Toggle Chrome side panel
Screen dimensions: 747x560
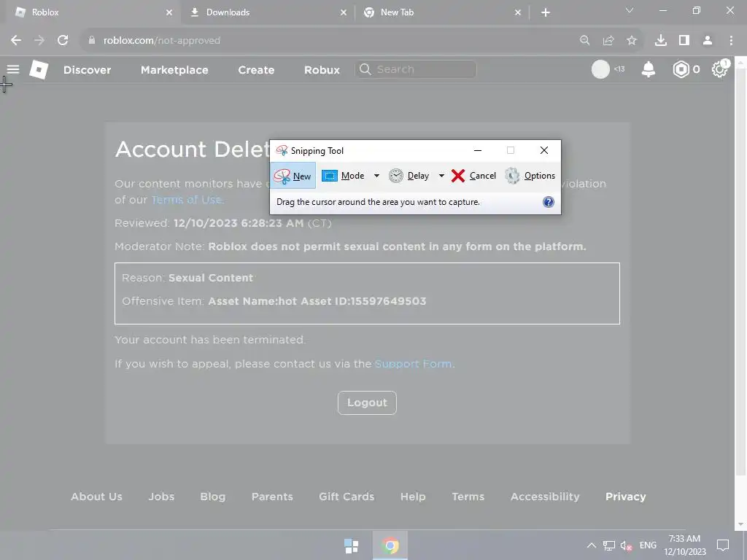pyautogui.click(x=684, y=41)
